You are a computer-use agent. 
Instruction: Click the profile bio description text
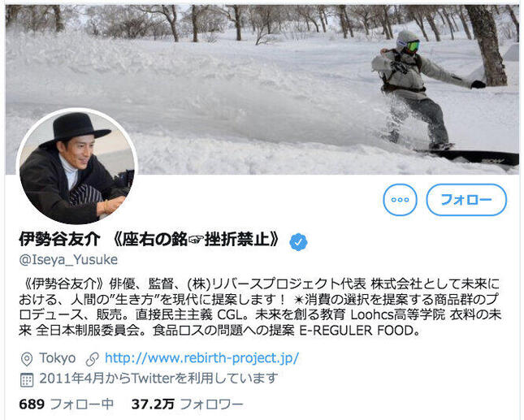[261, 307]
